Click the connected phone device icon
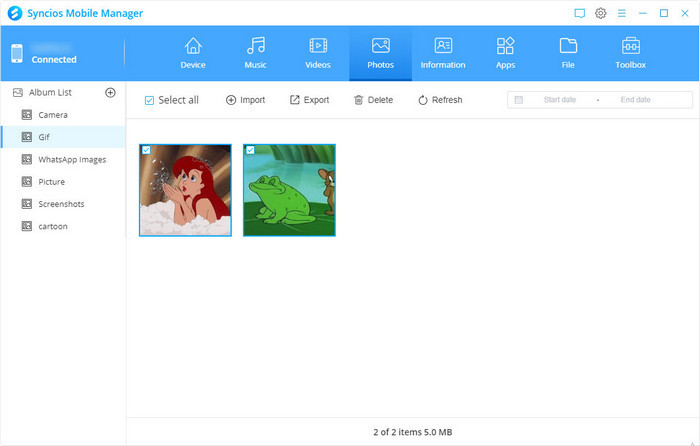This screenshot has width=700, height=446. (x=17, y=54)
